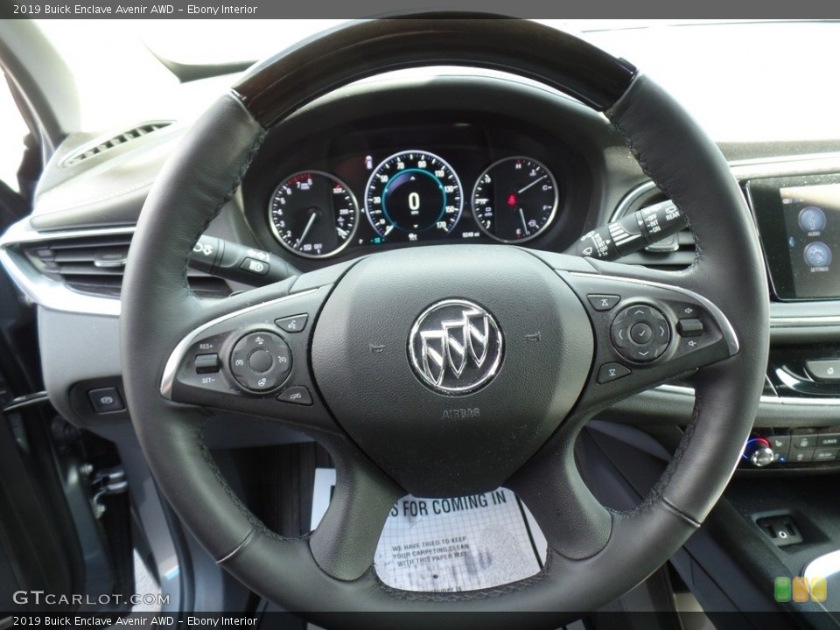Tap the checkmark select button on right pad

coord(640,332)
